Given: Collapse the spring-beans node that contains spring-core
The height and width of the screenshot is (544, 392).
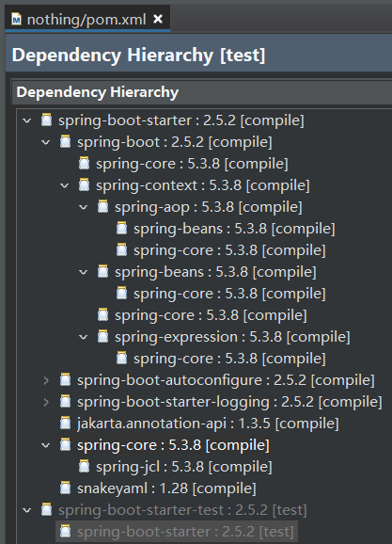Looking at the screenshot, I should click(83, 272).
